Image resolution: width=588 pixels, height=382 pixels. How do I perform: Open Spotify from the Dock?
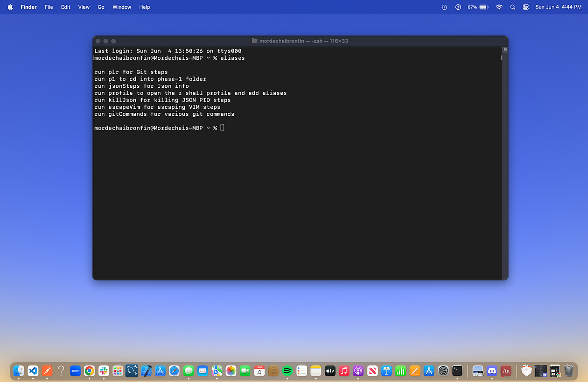(288, 371)
